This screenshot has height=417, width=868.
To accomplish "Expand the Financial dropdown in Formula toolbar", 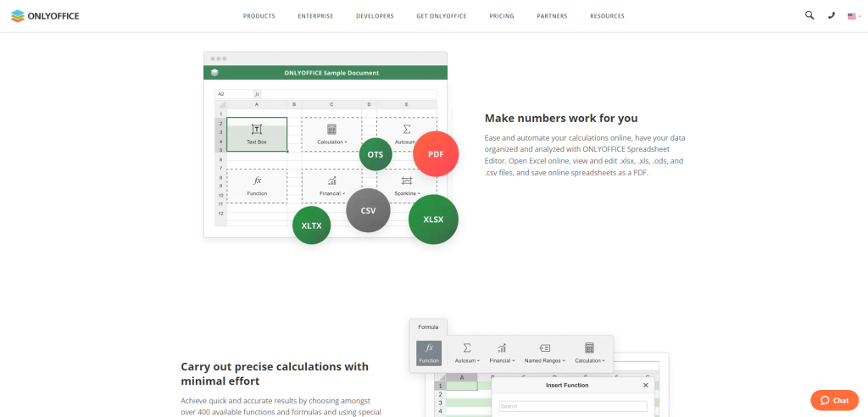I will pyautogui.click(x=502, y=353).
